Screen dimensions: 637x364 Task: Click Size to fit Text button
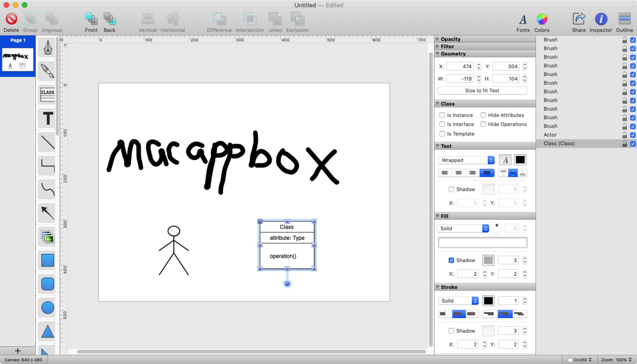point(482,91)
